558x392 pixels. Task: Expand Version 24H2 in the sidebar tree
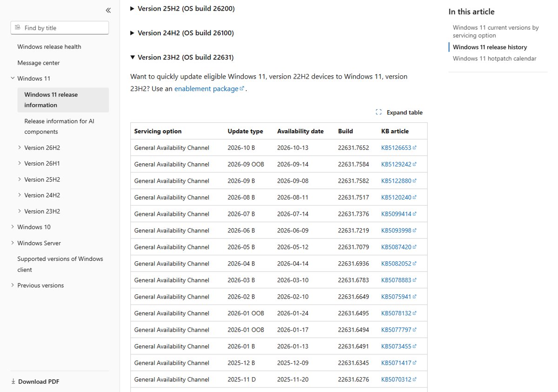pos(20,195)
